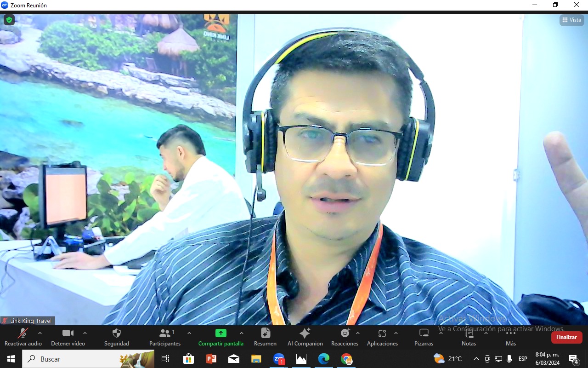This screenshot has width=588, height=368.
Task: Unmute microphone with Reactivar audio
Action: 23,337
